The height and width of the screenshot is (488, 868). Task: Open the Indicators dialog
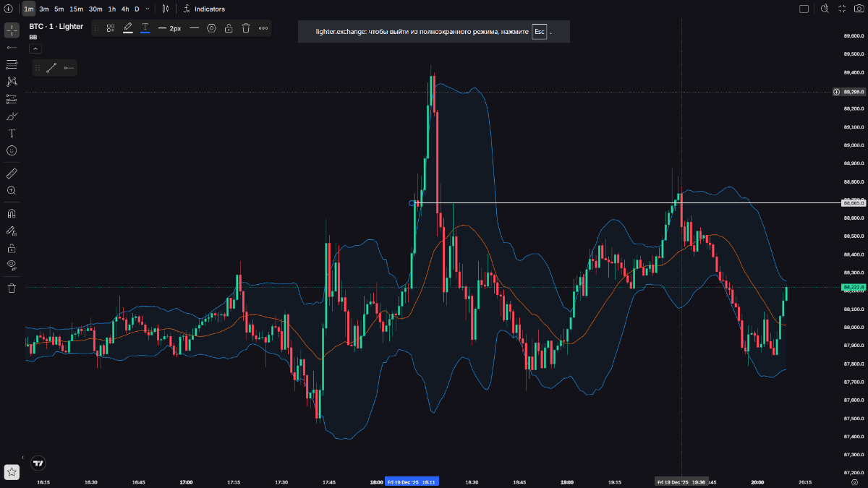[204, 9]
